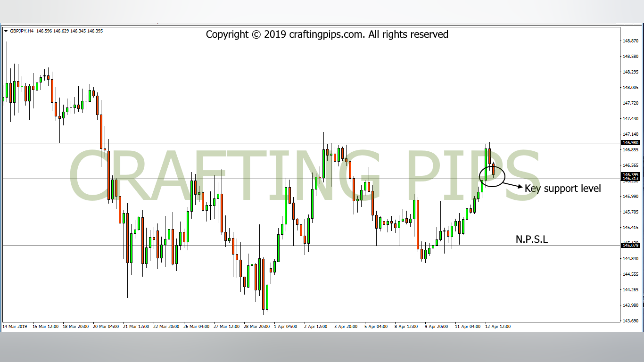
Task: Click the GBPJPY,H4 chart title text
Action: tap(21, 31)
